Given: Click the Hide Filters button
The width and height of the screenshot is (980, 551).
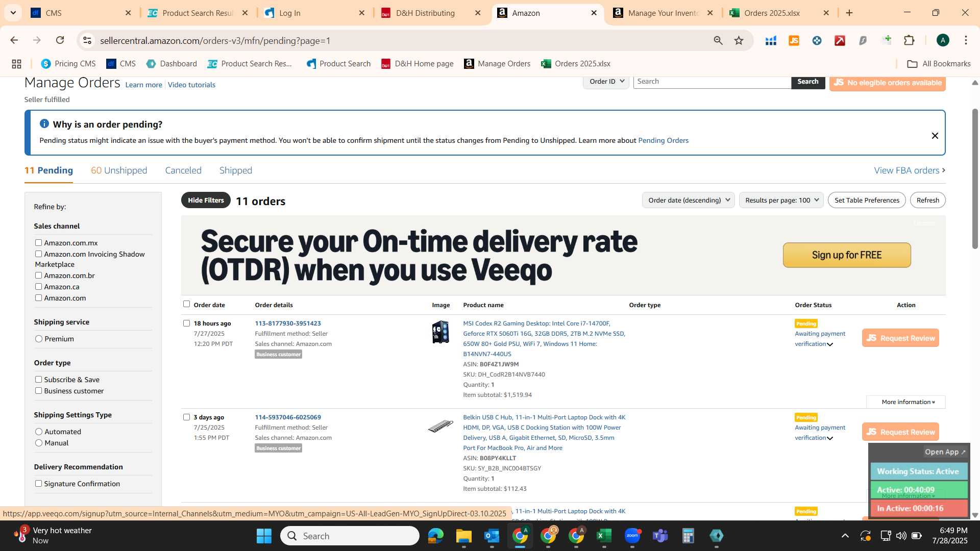Looking at the screenshot, I should point(206,200).
